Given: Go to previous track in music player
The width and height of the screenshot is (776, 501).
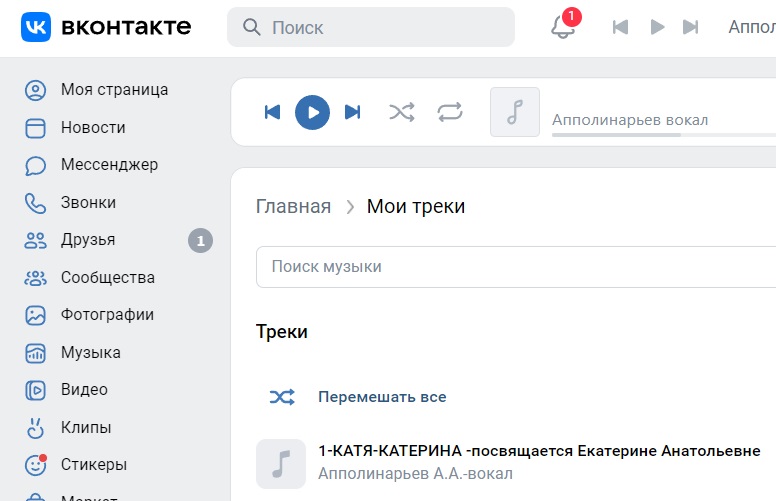Looking at the screenshot, I should [272, 112].
